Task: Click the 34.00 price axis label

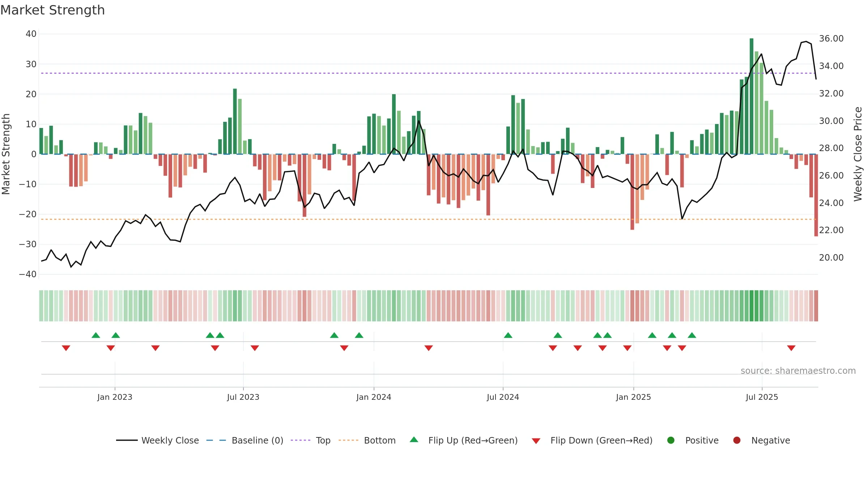Action: pos(831,66)
